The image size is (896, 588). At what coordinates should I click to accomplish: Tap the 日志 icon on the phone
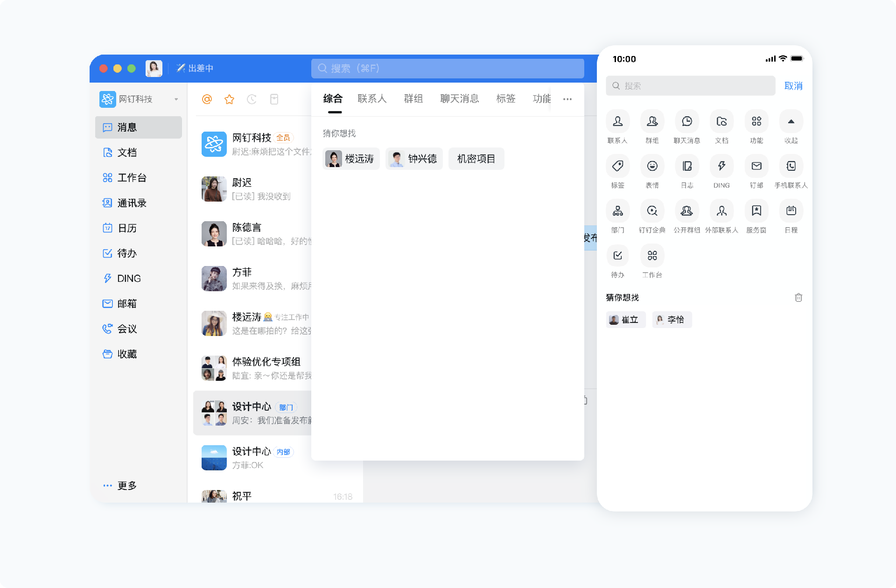(x=687, y=166)
